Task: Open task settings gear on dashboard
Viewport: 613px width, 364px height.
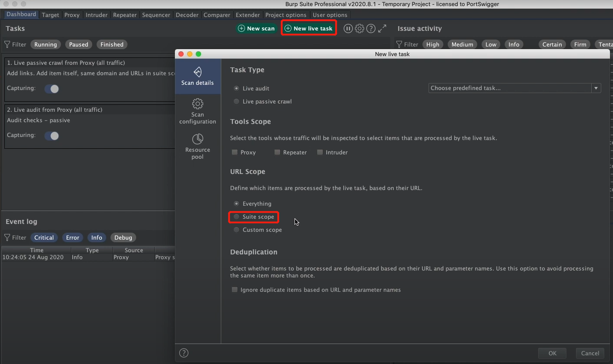Action: (x=359, y=29)
